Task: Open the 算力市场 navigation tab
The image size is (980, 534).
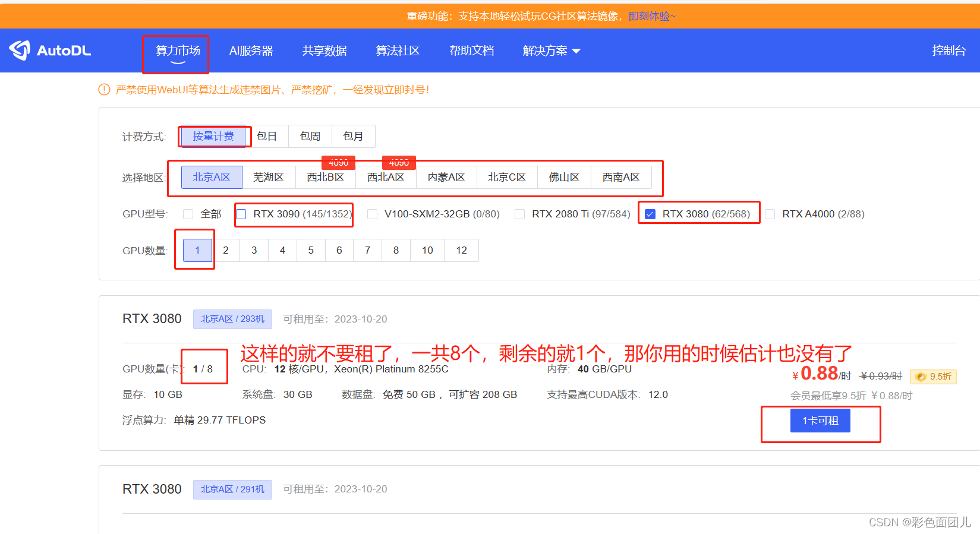Action: point(178,51)
